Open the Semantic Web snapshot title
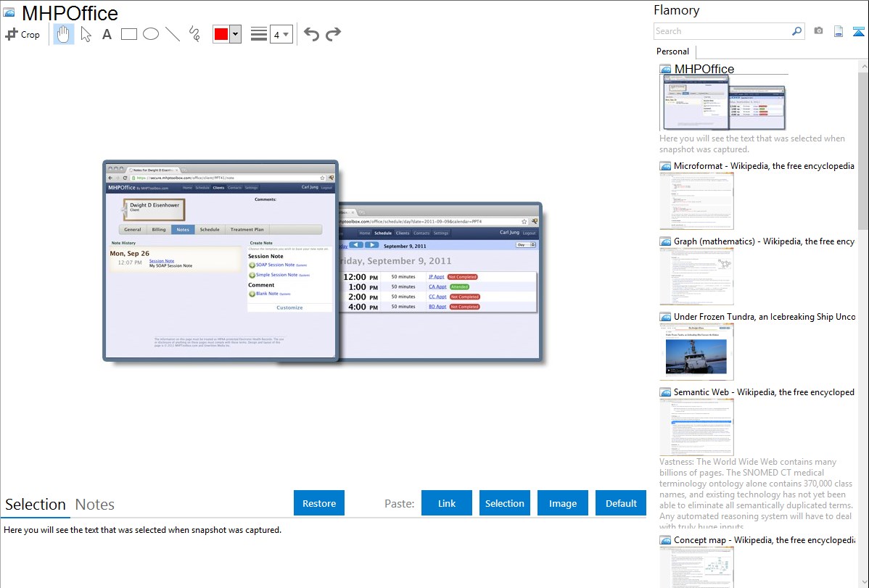 pos(764,392)
